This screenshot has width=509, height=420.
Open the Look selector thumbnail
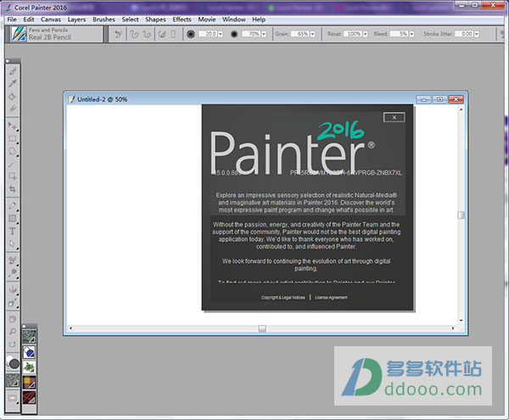(x=29, y=398)
